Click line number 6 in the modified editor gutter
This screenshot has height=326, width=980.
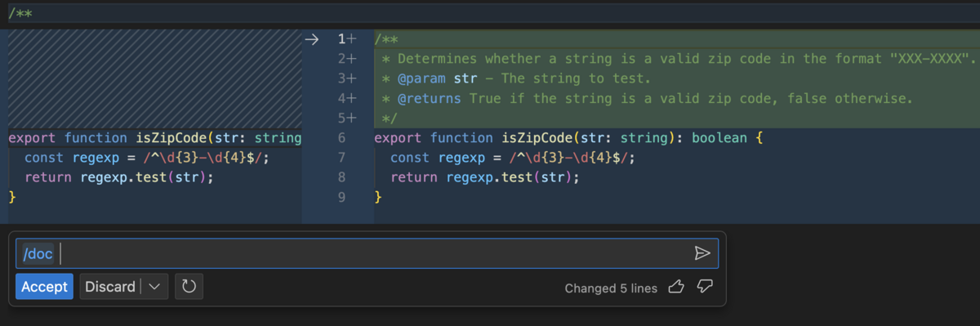point(342,138)
